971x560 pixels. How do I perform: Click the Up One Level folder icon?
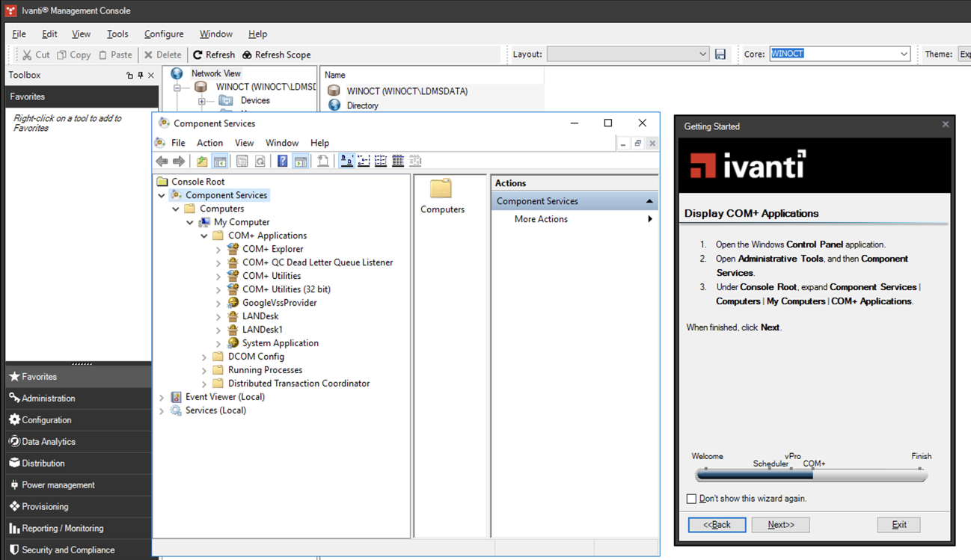point(202,161)
